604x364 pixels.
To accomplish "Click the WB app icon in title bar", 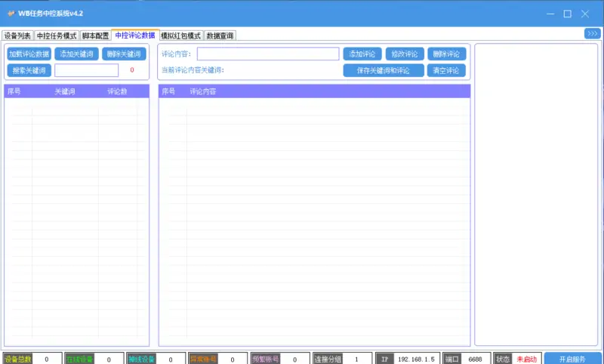I will 11,13.
